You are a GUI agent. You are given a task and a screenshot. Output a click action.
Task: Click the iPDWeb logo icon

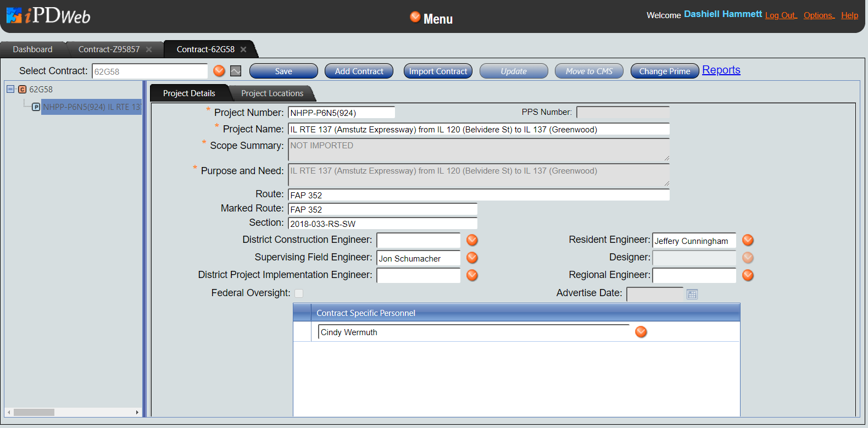14,15
